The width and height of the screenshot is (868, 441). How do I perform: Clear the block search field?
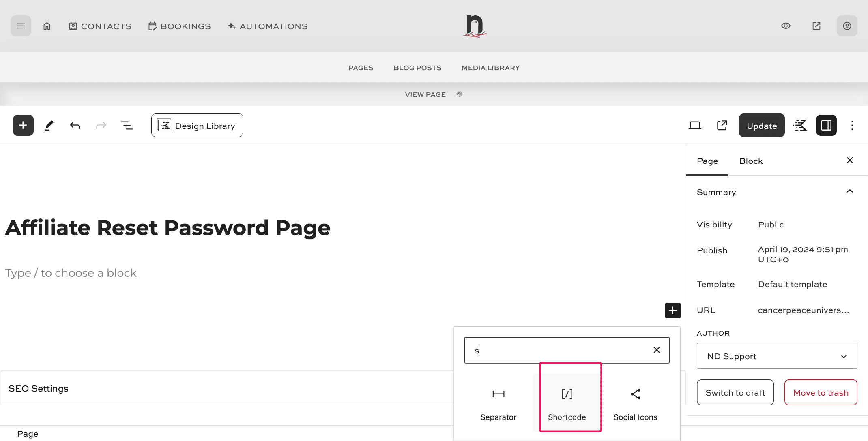[656, 350]
